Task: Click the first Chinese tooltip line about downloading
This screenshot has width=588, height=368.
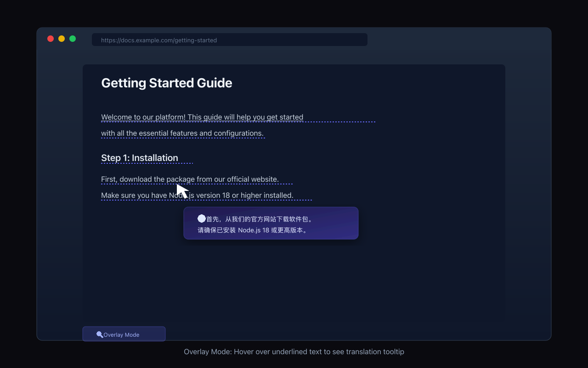Action: 260,218
